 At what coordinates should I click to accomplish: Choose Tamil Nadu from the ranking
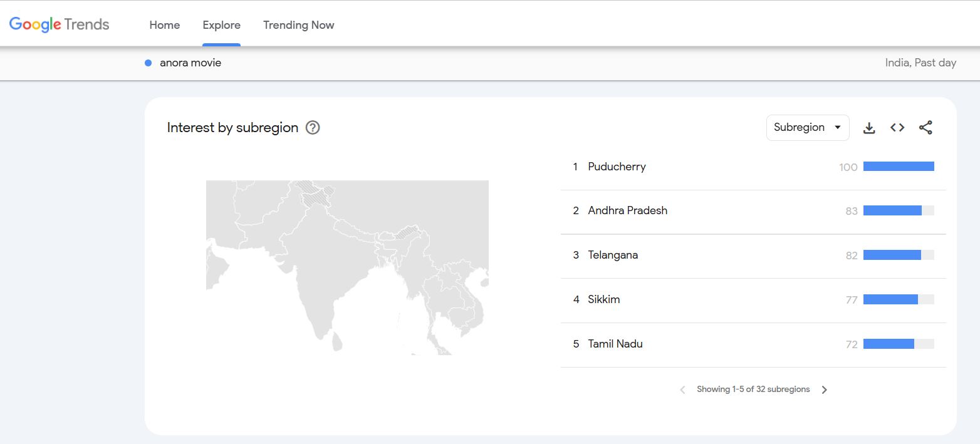615,344
